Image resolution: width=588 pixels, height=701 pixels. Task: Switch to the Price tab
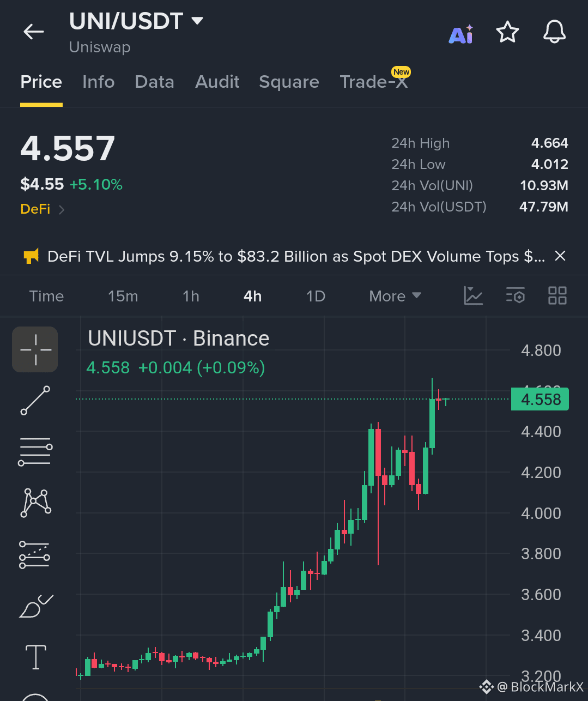pos(41,82)
